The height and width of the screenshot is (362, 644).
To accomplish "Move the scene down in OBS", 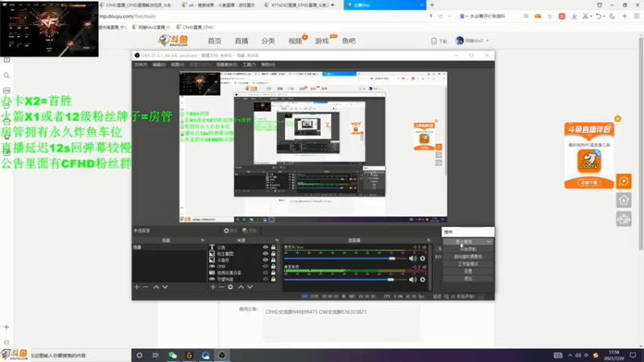I will pyautogui.click(x=165, y=287).
